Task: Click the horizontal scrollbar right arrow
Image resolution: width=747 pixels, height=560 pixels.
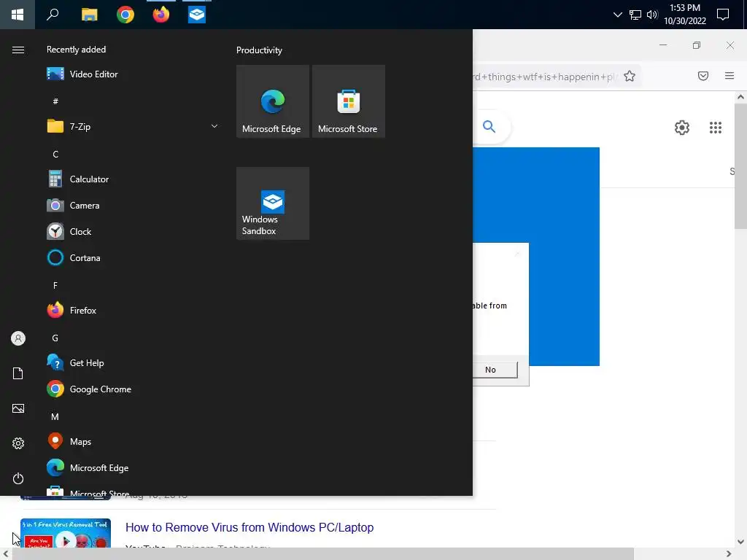Action: 729,554
